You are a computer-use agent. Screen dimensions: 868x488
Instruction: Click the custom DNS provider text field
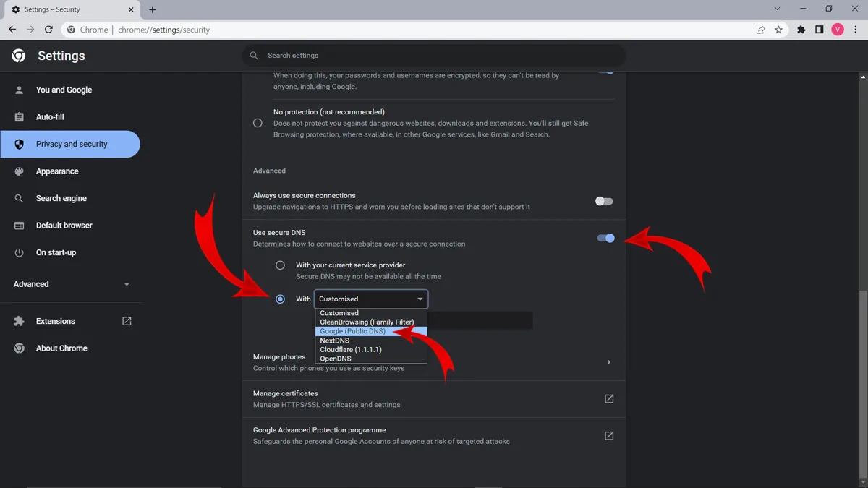480,320
